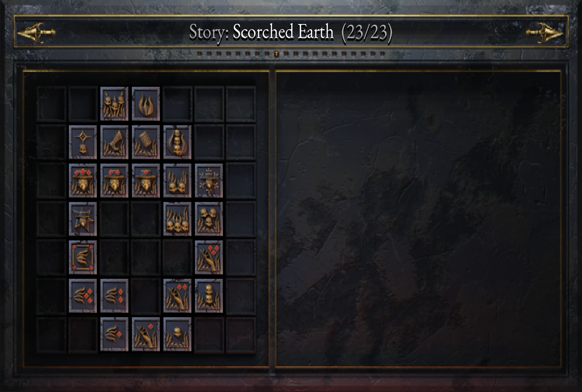
Task: Choose the flaming book tile
Action: point(146,142)
